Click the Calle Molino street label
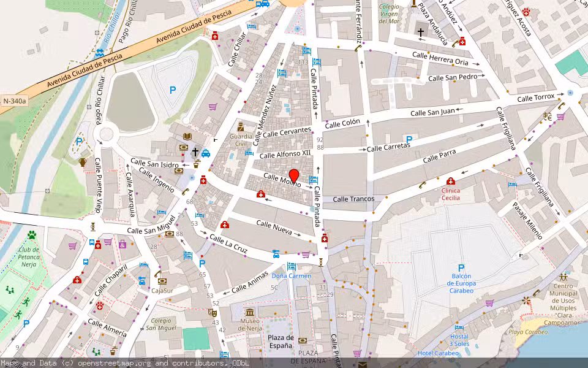Screen dimensions: 588x368 282,180
